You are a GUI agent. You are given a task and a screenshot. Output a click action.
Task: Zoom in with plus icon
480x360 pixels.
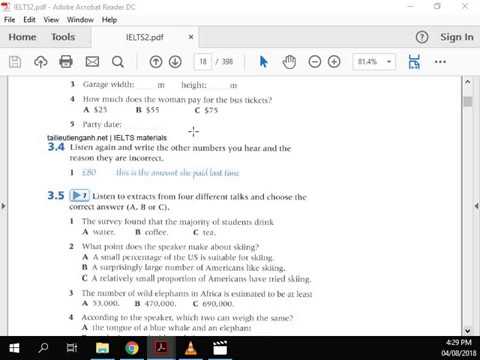334,62
